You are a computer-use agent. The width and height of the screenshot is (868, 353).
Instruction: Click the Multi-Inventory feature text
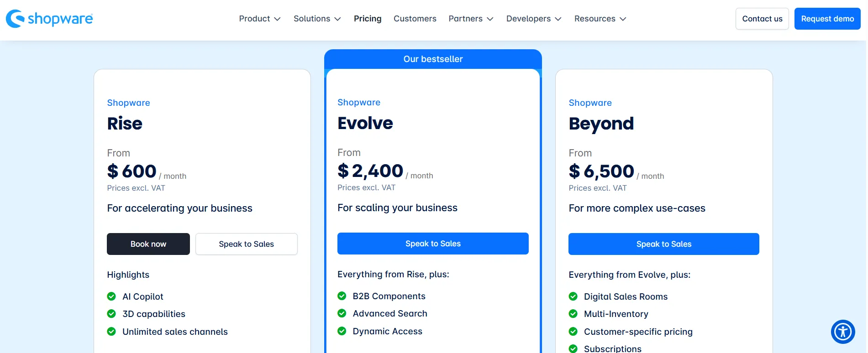click(616, 314)
